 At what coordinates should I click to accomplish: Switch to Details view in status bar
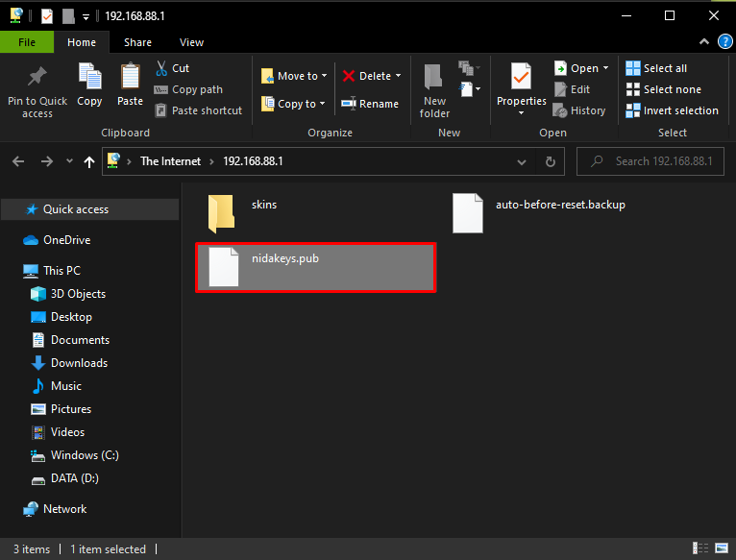[x=699, y=548]
